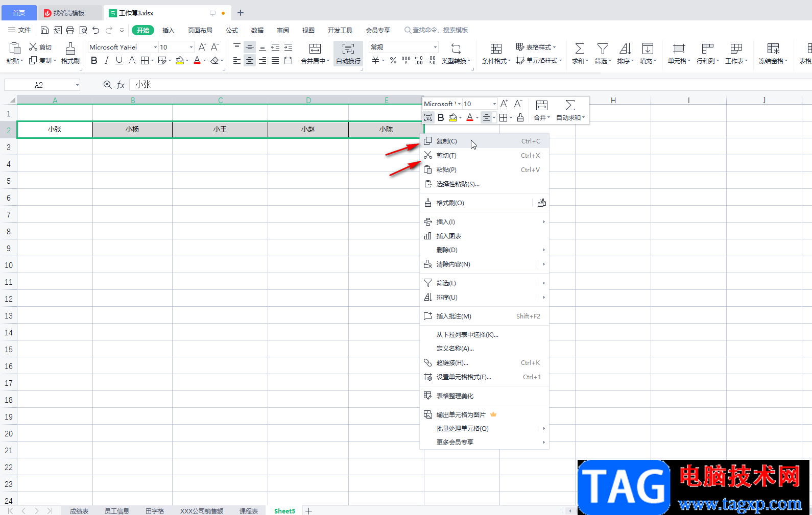Open the Name Box A2 dropdown arrow
Image resolution: width=812 pixels, height=515 pixels.
(x=77, y=85)
